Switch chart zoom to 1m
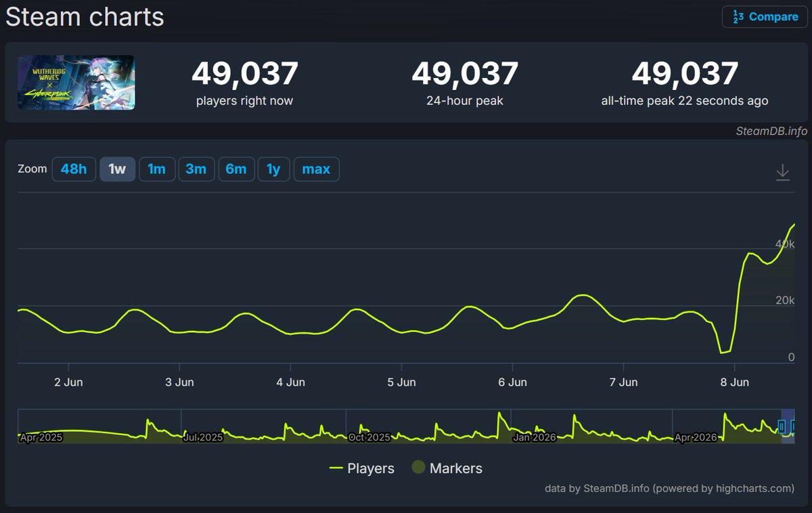 (157, 169)
